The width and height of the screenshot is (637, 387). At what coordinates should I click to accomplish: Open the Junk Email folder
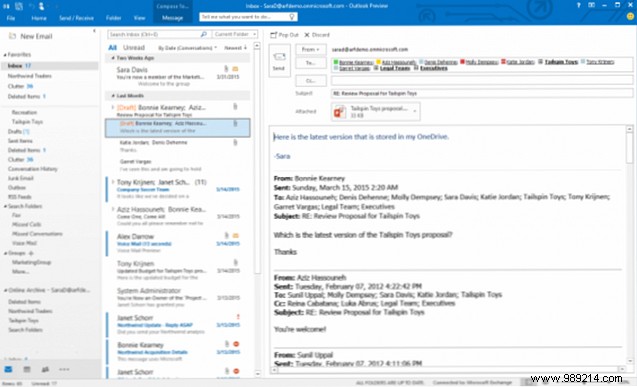coord(21,178)
